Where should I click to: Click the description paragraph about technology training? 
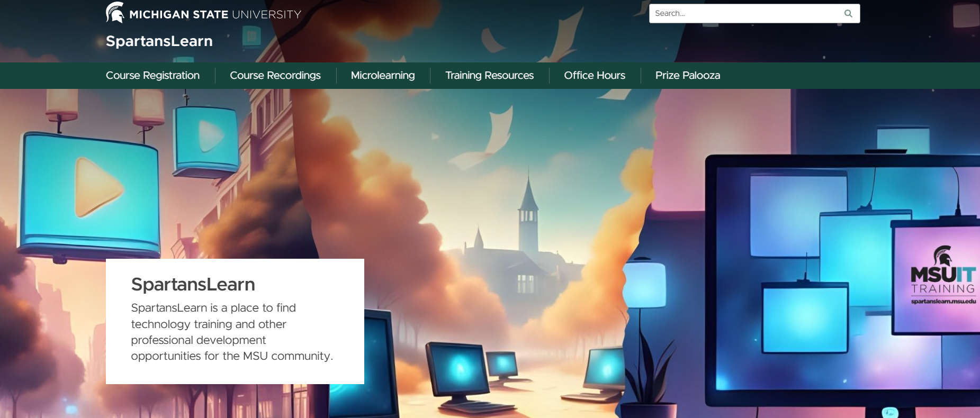[232, 332]
